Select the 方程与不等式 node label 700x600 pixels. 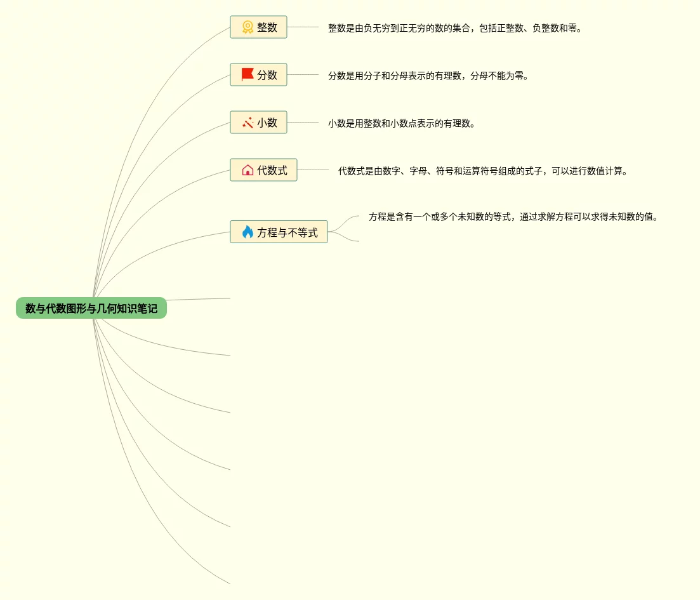tap(287, 232)
